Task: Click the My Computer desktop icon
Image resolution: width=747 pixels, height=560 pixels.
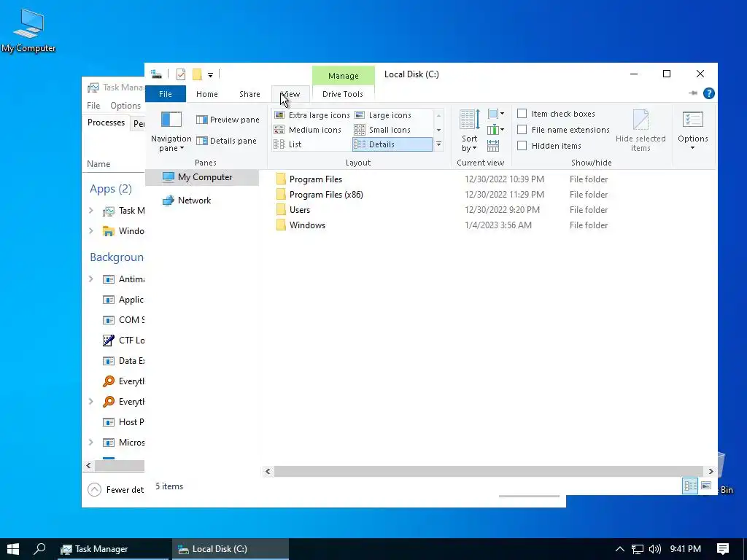Action: pyautogui.click(x=28, y=31)
